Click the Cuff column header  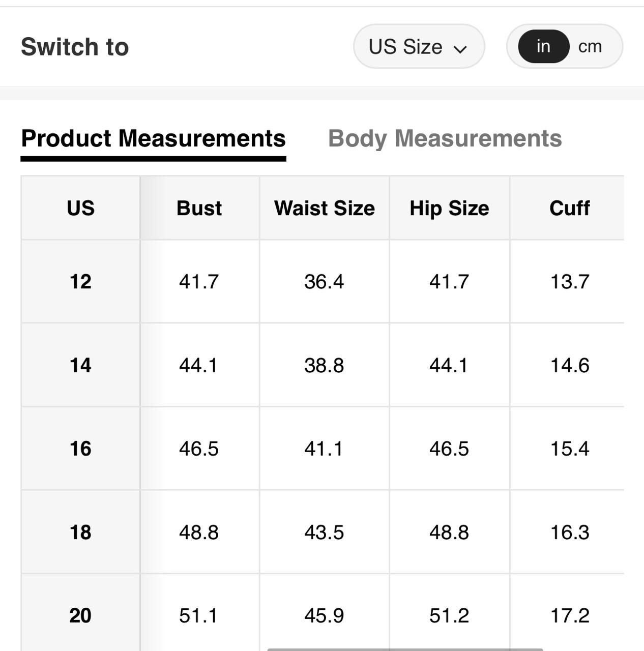tap(569, 208)
